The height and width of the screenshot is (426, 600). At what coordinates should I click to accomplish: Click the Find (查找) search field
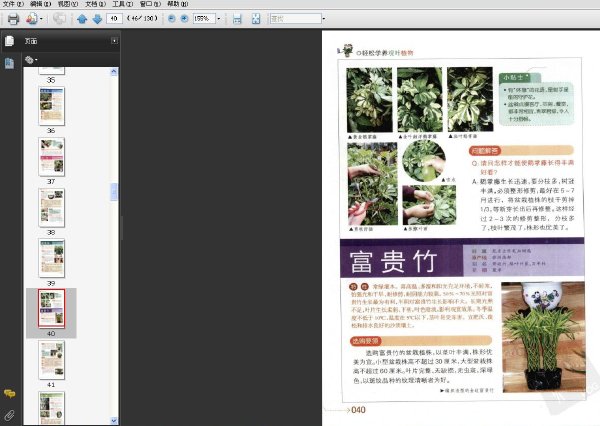[296, 18]
